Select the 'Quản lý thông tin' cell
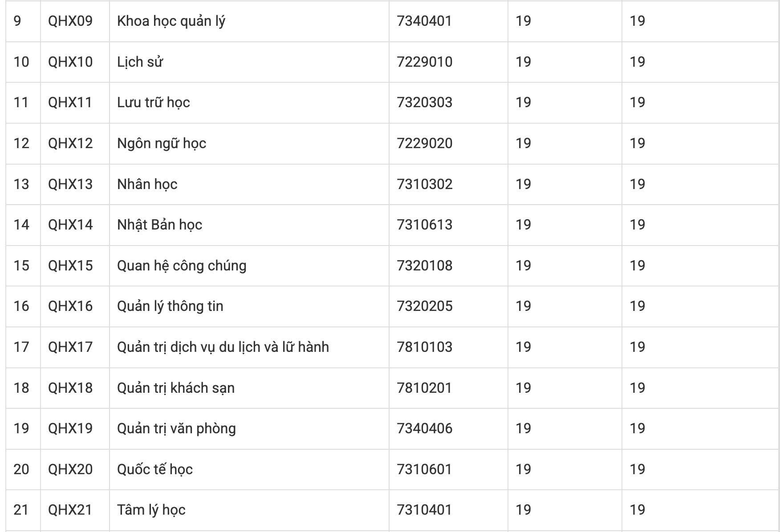780x532 pixels. coord(249,306)
